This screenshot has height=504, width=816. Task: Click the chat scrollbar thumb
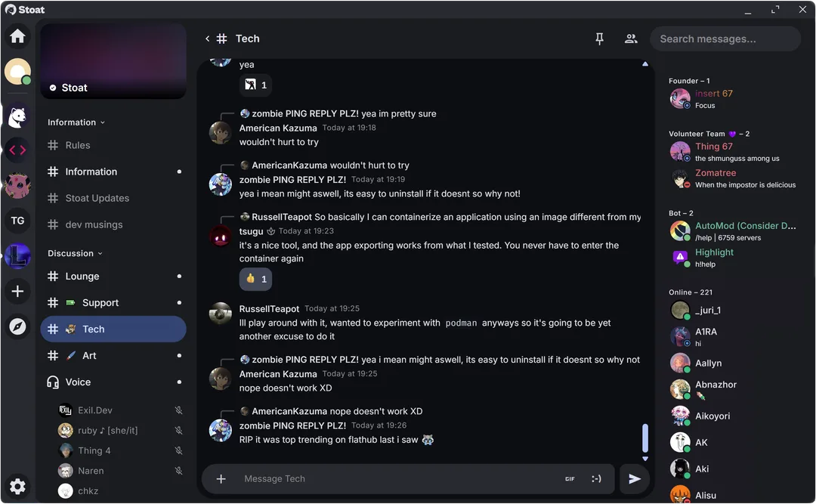coord(645,438)
